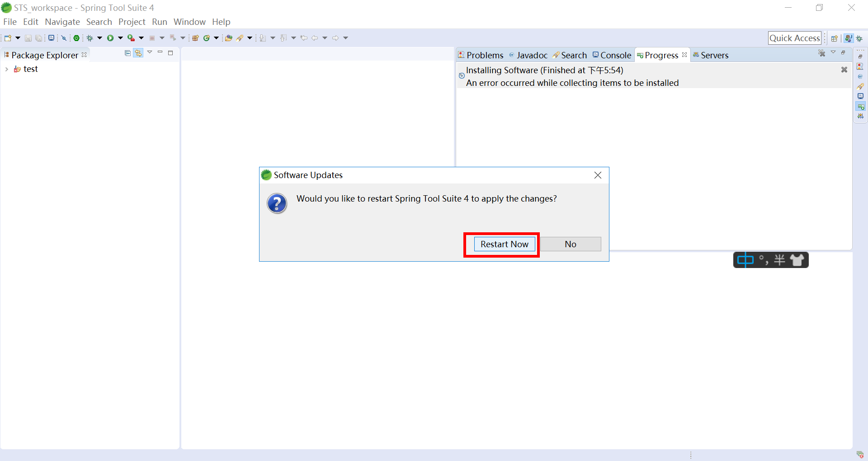This screenshot has height=461, width=868.
Task: Click the Next Annotation toolbar icon
Action: point(263,38)
